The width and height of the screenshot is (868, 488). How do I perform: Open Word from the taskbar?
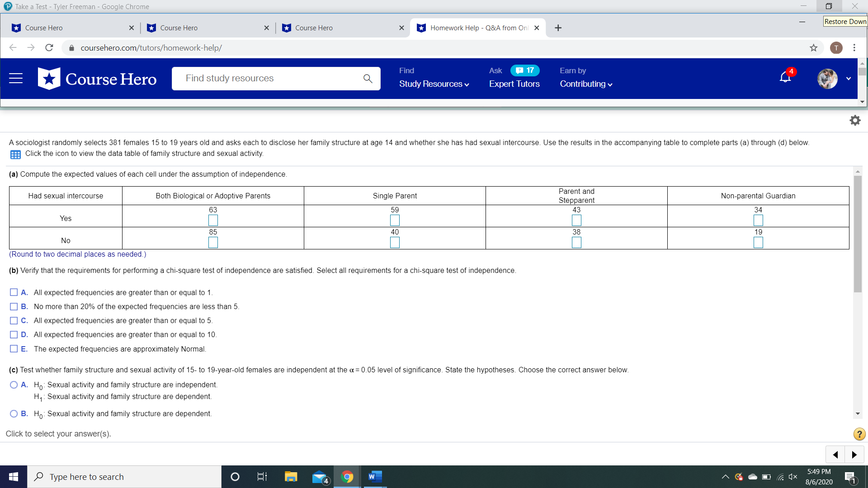click(375, 477)
